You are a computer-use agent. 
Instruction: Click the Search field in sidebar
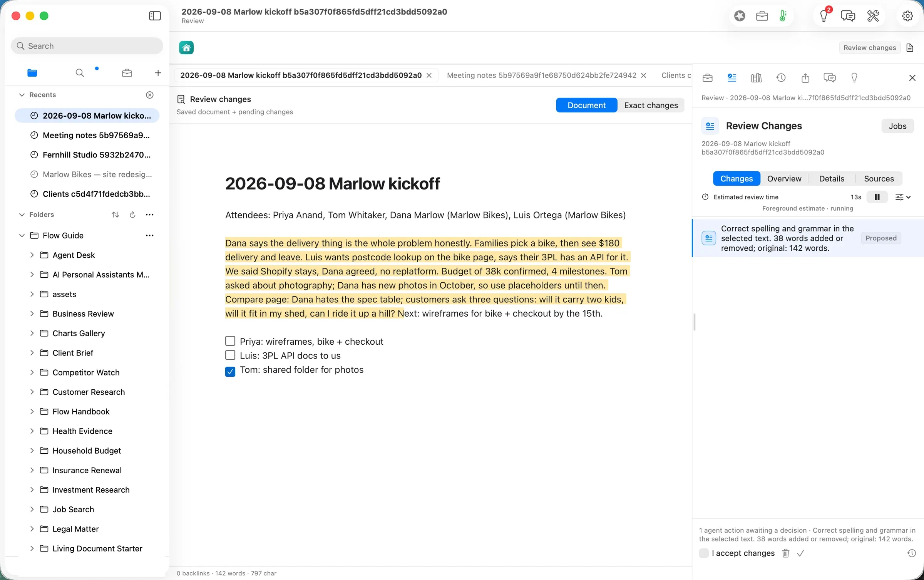coord(87,46)
